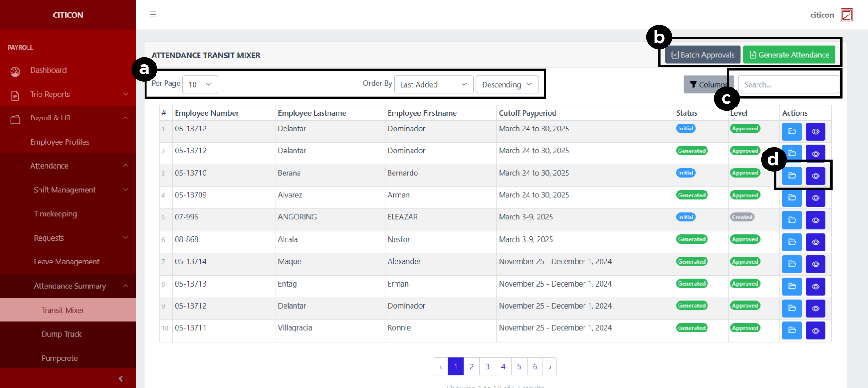
Task: Select Employee Profiles in sidebar
Action: tap(60, 142)
